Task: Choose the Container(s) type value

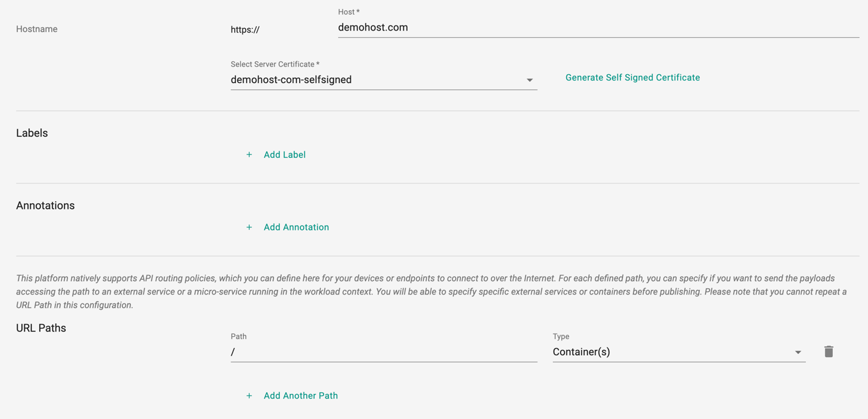Action: click(582, 352)
